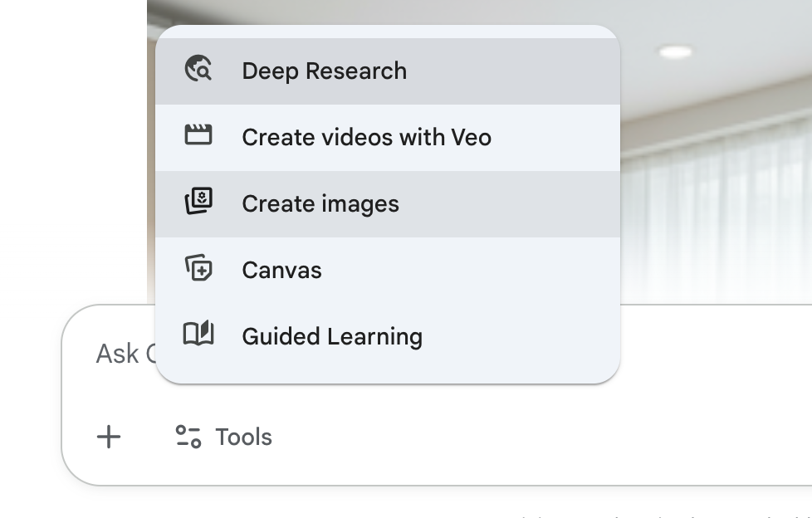Click the Canvas icon in the menu
This screenshot has width=812, height=518.
tap(198, 269)
